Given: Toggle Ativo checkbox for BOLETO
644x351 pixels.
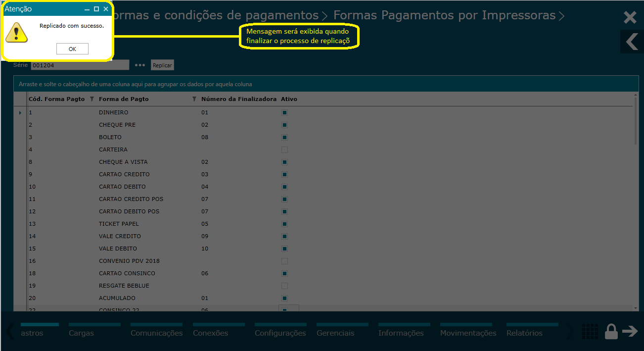Looking at the screenshot, I should (x=284, y=137).
